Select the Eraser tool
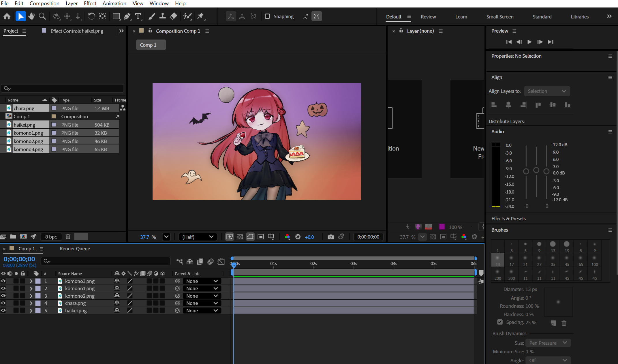This screenshot has height=364, width=618. pos(173,16)
